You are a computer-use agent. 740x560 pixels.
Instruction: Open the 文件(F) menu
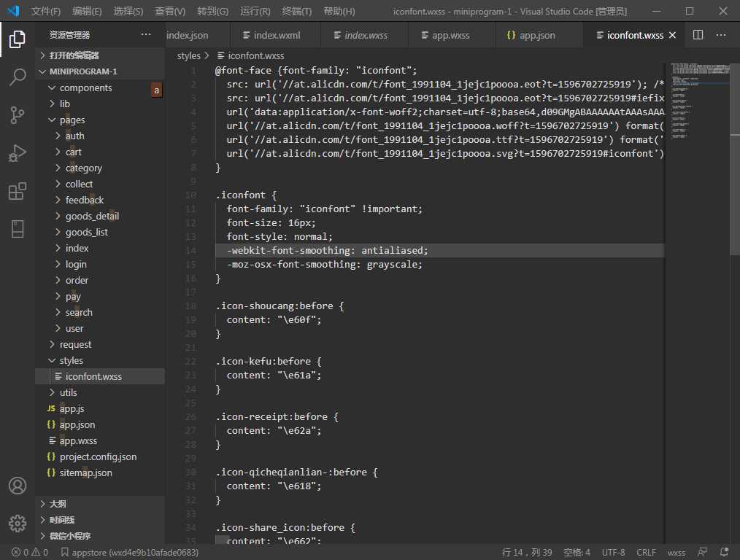point(46,11)
